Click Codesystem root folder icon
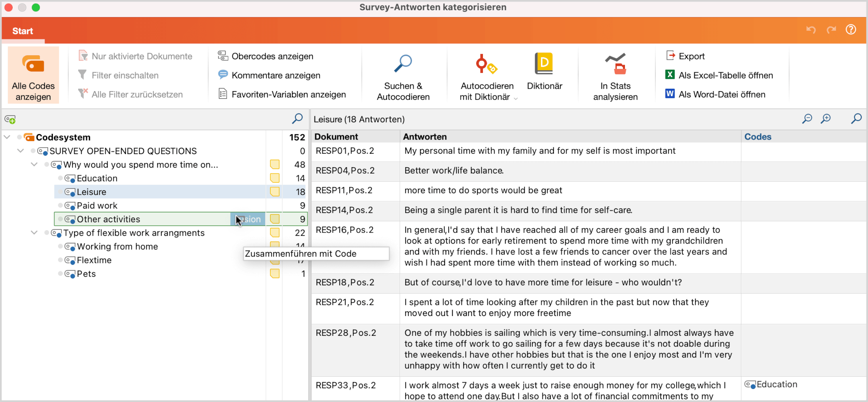This screenshot has height=402, width=868. (29, 137)
